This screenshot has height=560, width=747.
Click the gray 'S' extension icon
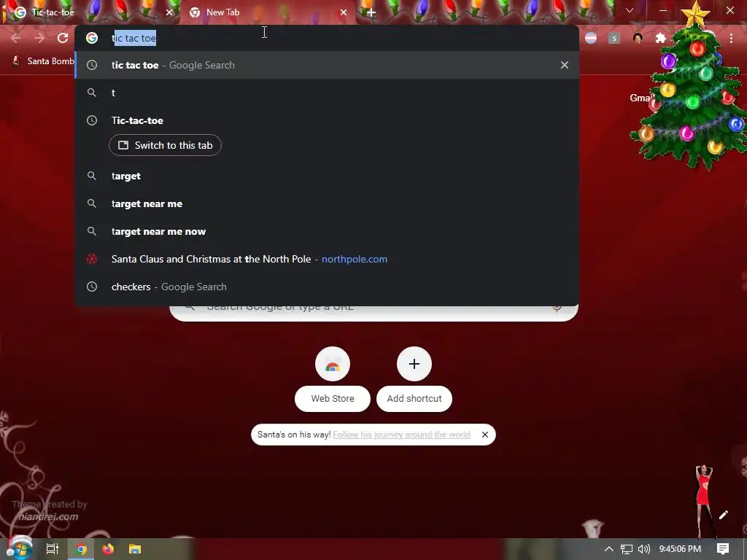(614, 38)
